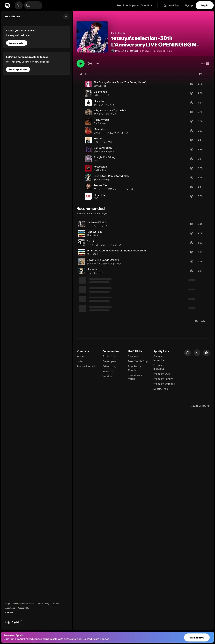
Task: Click the Sign up free button
Action: 197,637
